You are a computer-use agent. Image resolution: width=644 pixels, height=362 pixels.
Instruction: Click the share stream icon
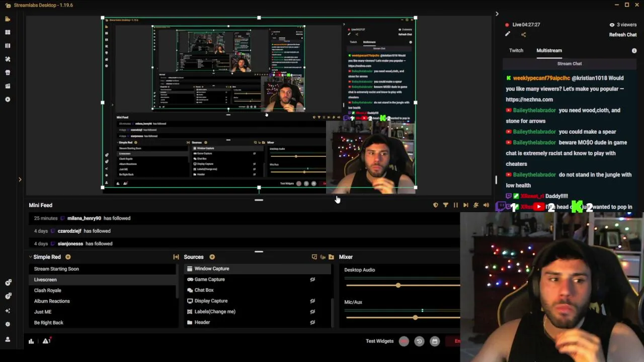click(x=523, y=35)
